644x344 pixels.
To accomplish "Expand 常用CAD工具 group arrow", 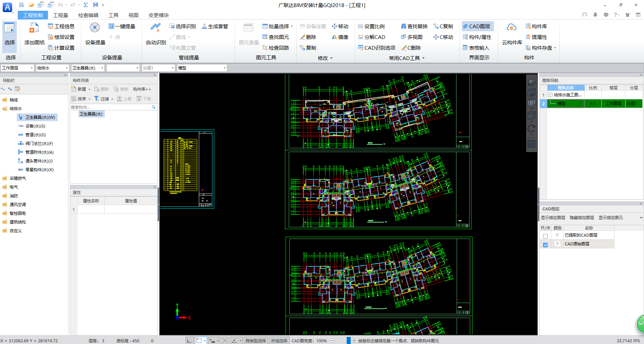I will [x=424, y=58].
